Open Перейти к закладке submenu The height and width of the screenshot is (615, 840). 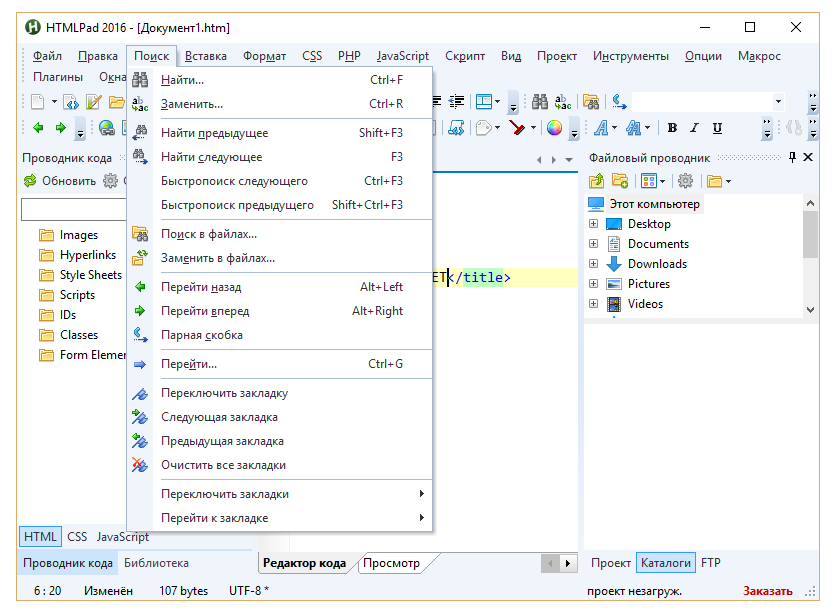point(279,518)
